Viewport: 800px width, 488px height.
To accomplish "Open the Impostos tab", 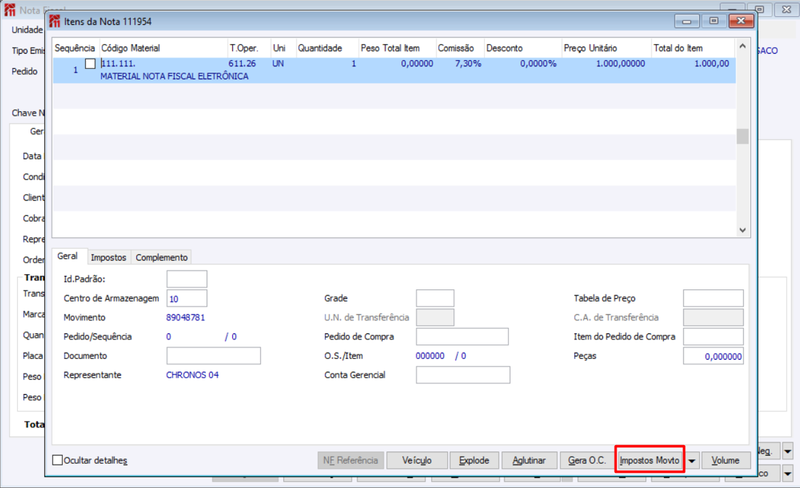I will (108, 258).
